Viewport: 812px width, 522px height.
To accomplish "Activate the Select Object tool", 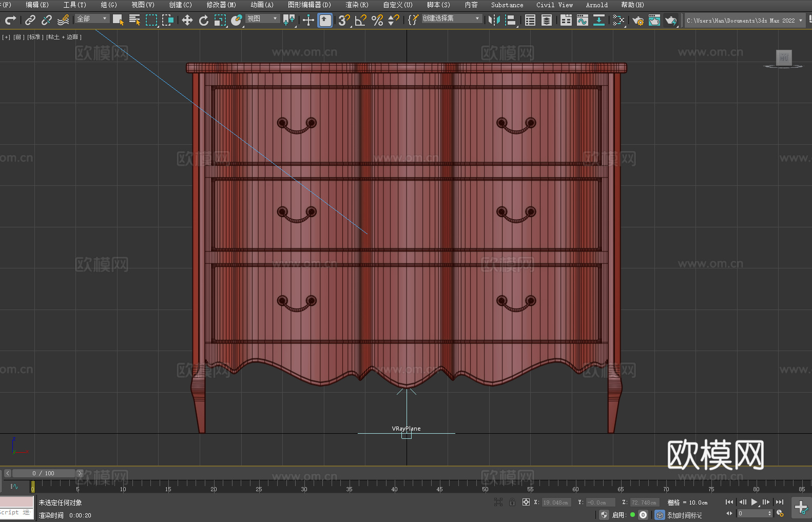I will pos(118,20).
